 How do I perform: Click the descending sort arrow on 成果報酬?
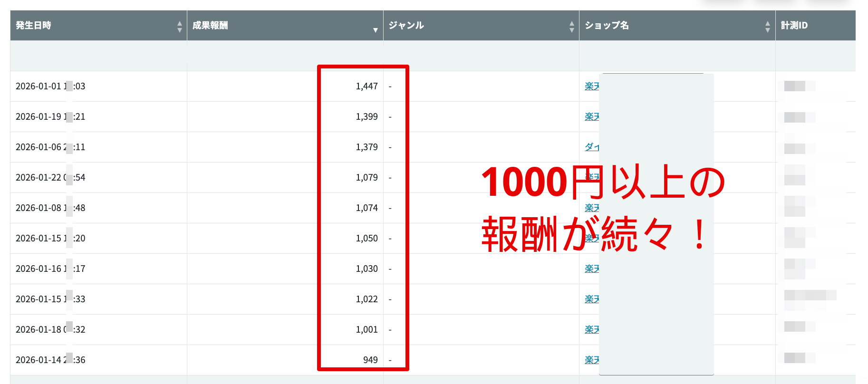click(x=375, y=30)
